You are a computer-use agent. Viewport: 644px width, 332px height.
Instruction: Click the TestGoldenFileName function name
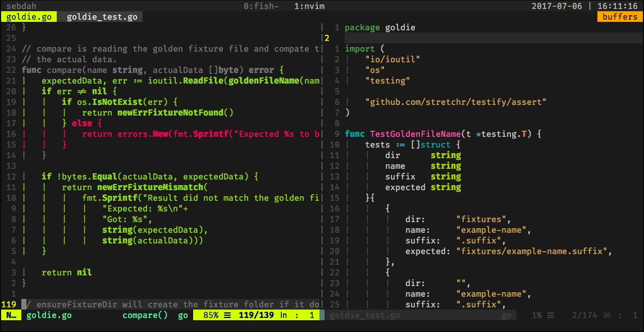pos(415,134)
